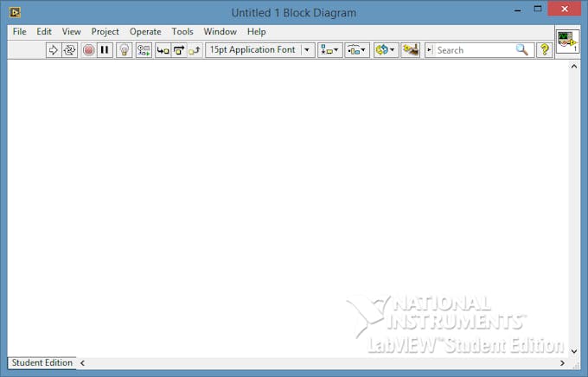Image resolution: width=588 pixels, height=377 pixels.
Task: Click the font dropdown arrow
Action: click(x=307, y=50)
